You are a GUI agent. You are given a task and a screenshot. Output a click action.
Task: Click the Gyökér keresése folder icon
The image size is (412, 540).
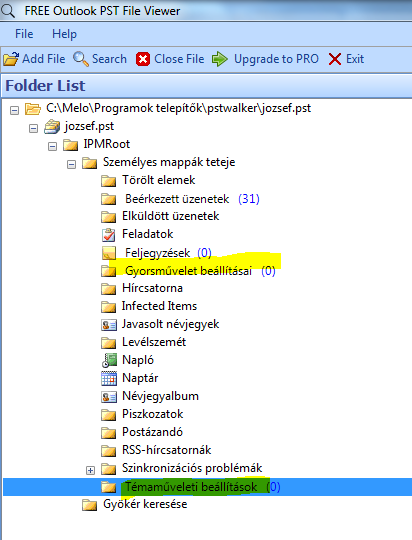pos(90,505)
